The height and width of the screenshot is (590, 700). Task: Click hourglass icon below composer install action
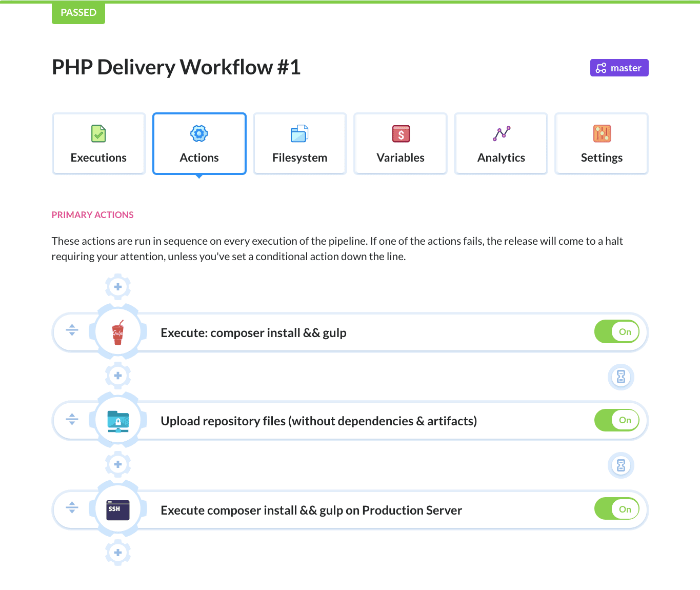coord(621,377)
